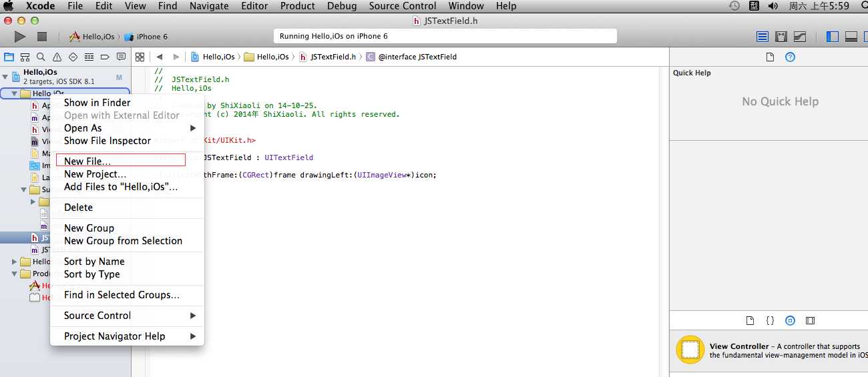Choose New Group from Selection

tap(127, 241)
